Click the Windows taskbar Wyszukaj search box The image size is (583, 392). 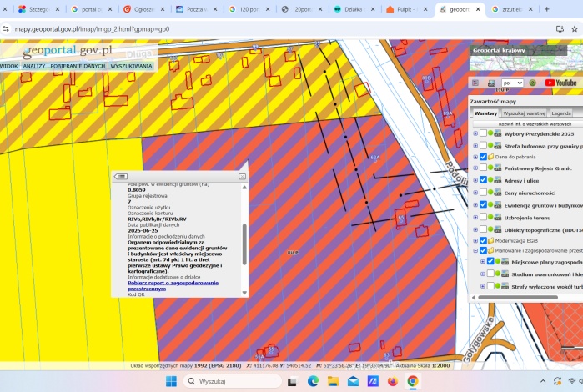(x=233, y=381)
